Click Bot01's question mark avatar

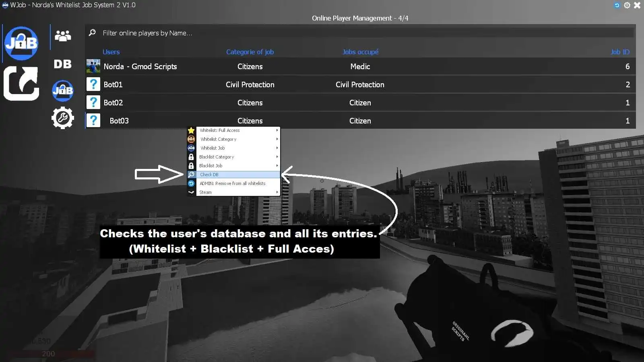pyautogui.click(x=93, y=84)
